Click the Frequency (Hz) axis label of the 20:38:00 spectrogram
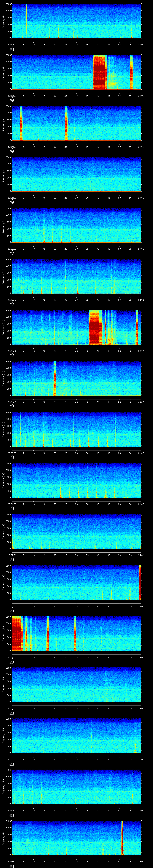 (3, 838)
